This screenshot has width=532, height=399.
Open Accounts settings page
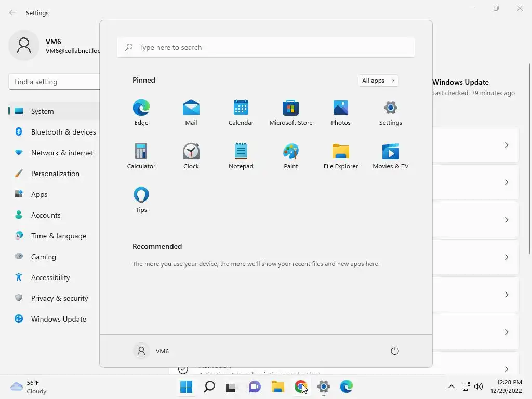(54, 215)
